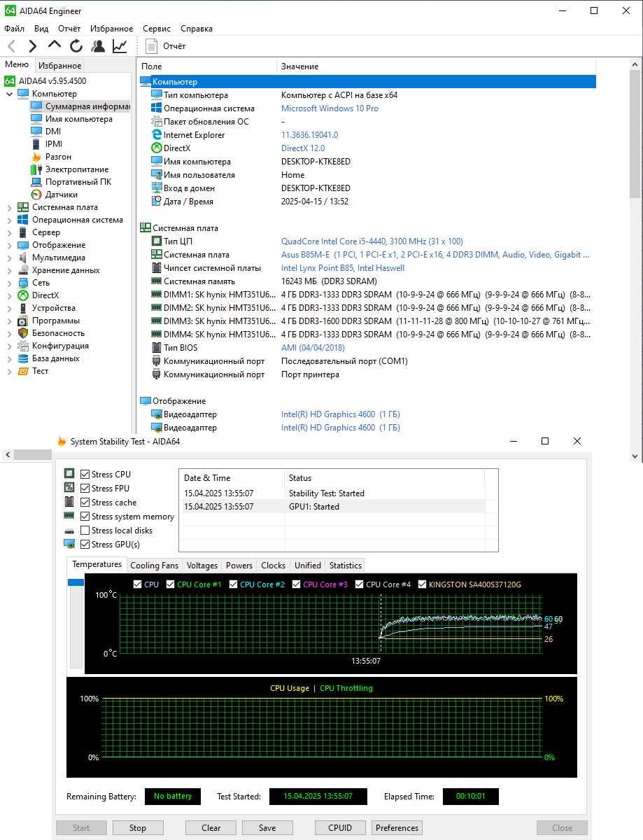Toggle the CPU Core #1 graph checkbox
Image resolution: width=643 pixels, height=840 pixels.
tap(171, 584)
